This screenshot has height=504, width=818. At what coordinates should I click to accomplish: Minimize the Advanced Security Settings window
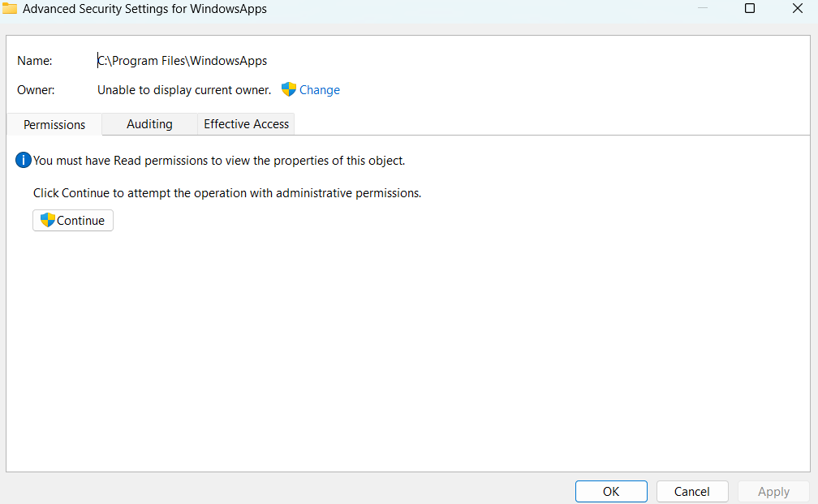pyautogui.click(x=703, y=8)
